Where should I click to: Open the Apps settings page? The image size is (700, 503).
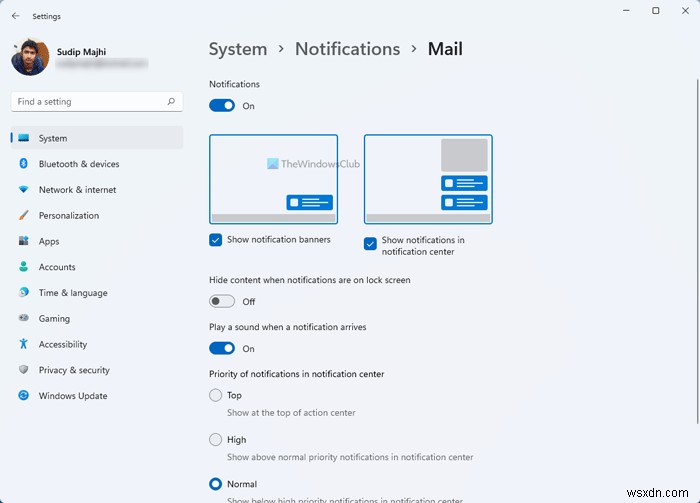(97, 241)
